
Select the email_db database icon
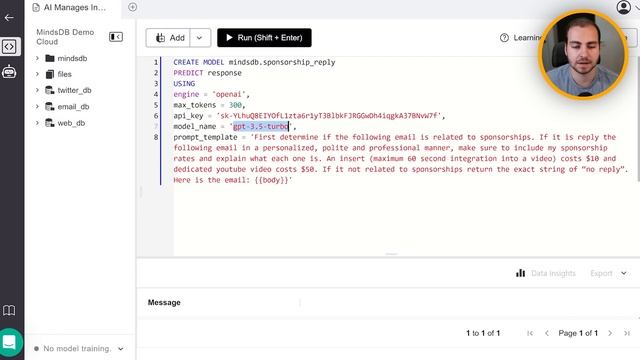click(x=50, y=107)
